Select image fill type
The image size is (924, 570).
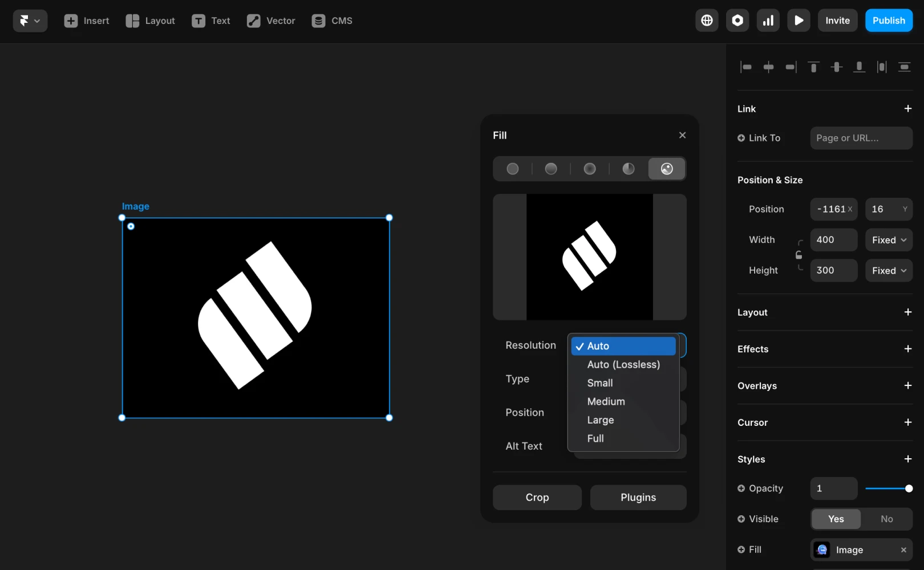click(x=667, y=169)
